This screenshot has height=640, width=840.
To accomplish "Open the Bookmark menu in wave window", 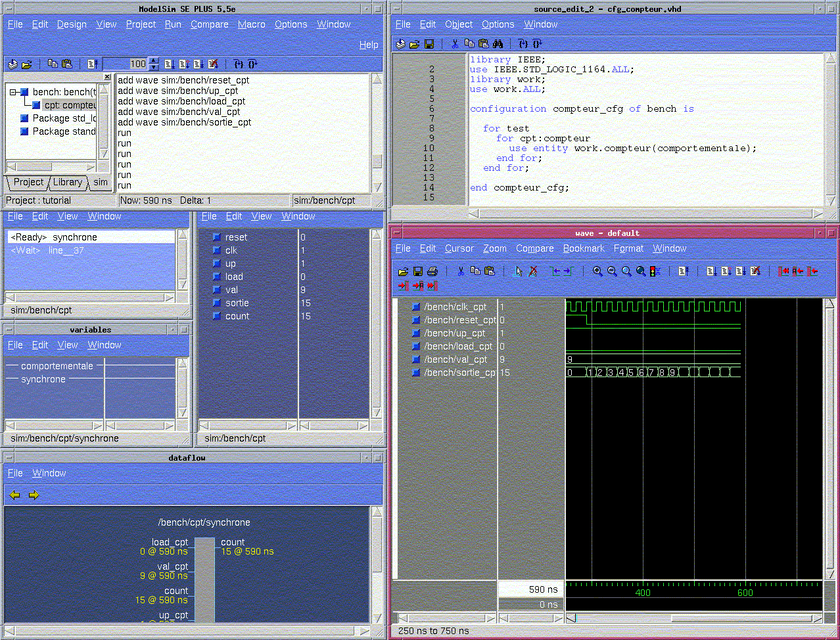I will click(x=584, y=248).
